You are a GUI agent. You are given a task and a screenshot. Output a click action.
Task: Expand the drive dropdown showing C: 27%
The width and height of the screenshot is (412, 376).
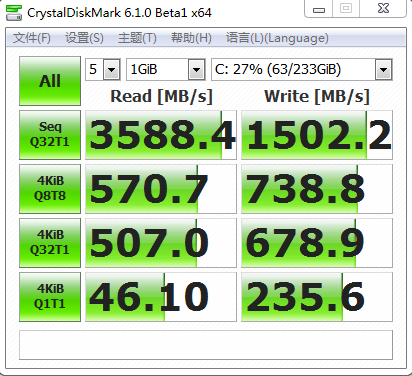click(x=383, y=70)
